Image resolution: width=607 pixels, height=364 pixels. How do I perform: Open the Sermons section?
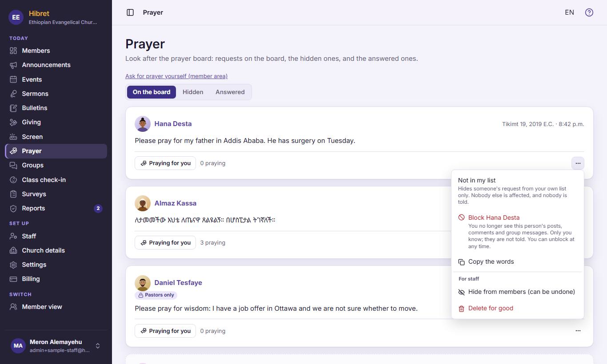pyautogui.click(x=56, y=94)
